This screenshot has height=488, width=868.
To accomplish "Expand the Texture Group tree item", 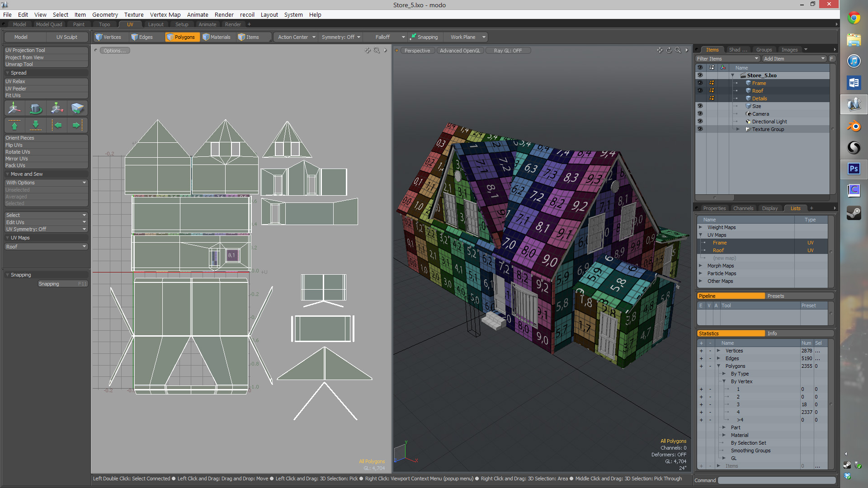I will [x=738, y=129].
